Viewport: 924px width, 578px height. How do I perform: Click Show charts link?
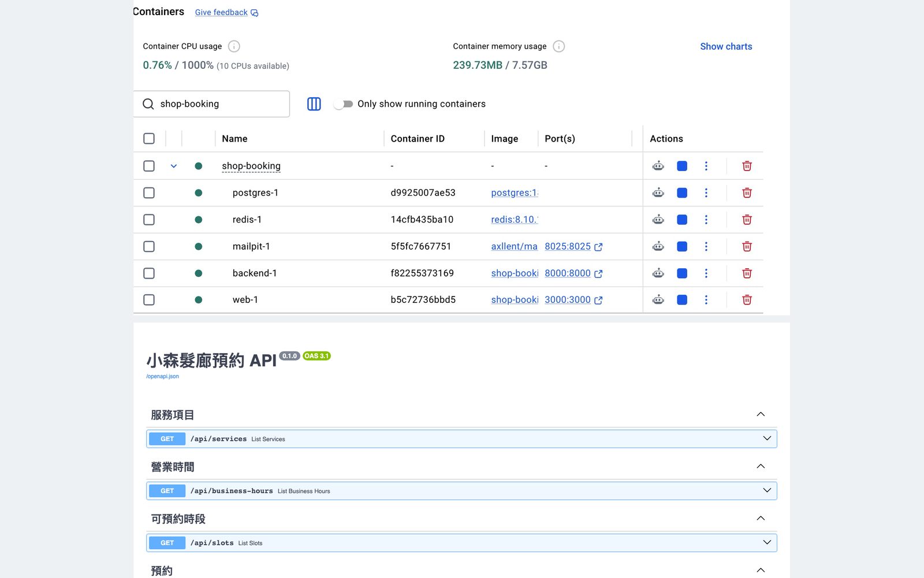click(x=726, y=46)
